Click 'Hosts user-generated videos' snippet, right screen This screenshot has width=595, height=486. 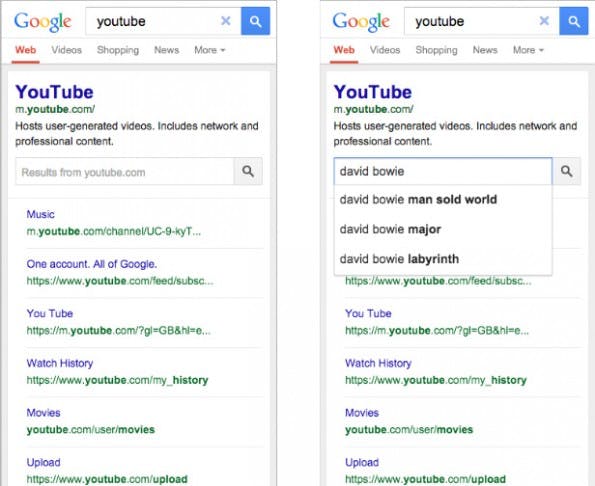coord(455,134)
